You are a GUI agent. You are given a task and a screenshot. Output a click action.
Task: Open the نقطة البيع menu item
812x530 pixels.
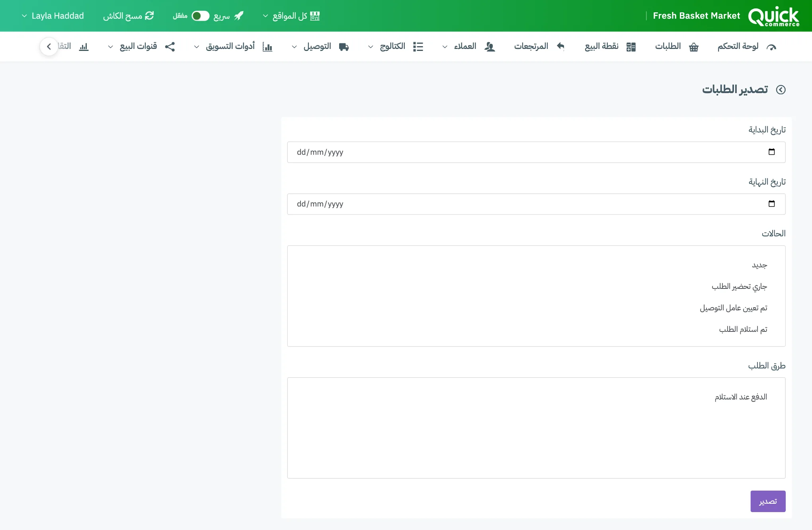[610, 47]
